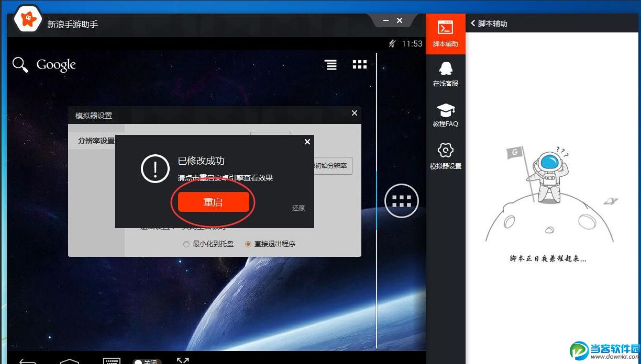Click the Android home icon
Image resolution: width=641 pixels, height=364 pixels.
(70, 361)
